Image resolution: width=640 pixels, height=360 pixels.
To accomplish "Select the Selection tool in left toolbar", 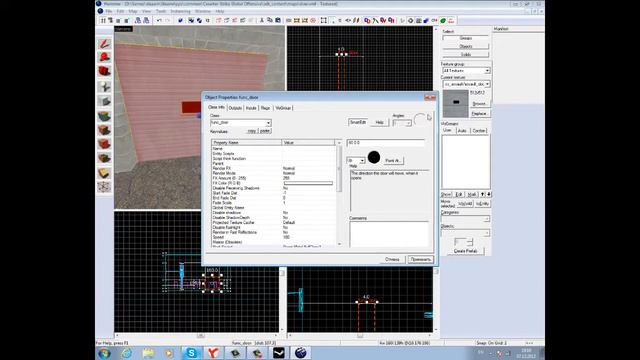I will (104, 44).
